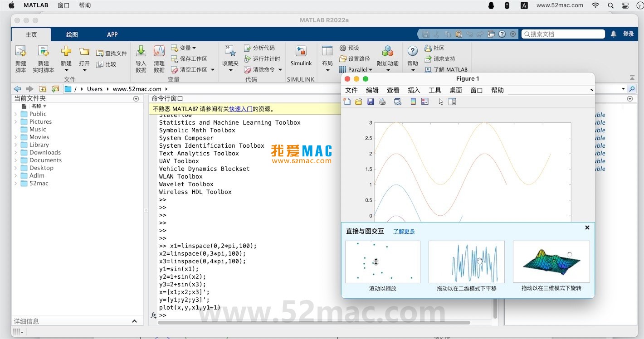Click the link plot icon in Figure 1 toolbar
The height and width of the screenshot is (339, 644).
pyautogui.click(x=398, y=102)
